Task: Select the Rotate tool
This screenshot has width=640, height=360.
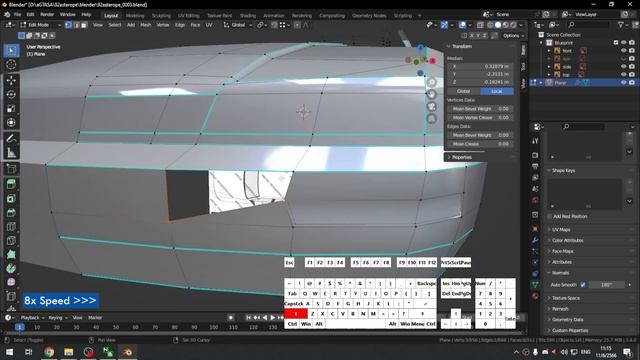Action: 11,94
